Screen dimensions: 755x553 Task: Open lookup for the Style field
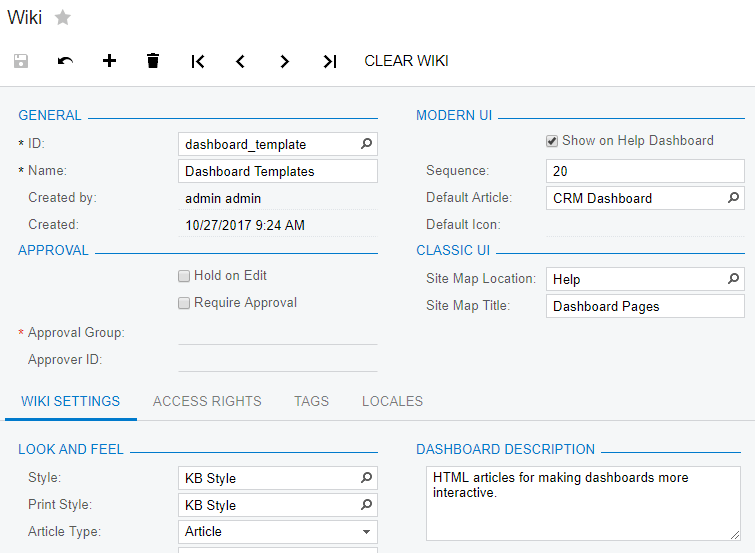(x=366, y=477)
